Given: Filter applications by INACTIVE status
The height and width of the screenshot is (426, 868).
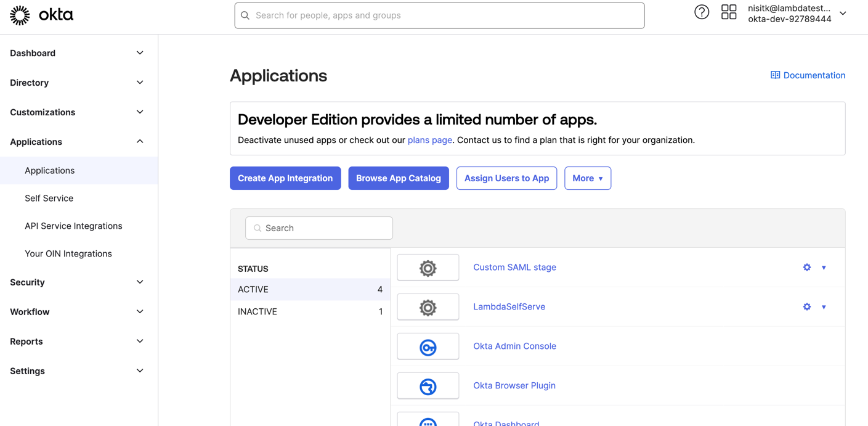Looking at the screenshot, I should click(258, 311).
